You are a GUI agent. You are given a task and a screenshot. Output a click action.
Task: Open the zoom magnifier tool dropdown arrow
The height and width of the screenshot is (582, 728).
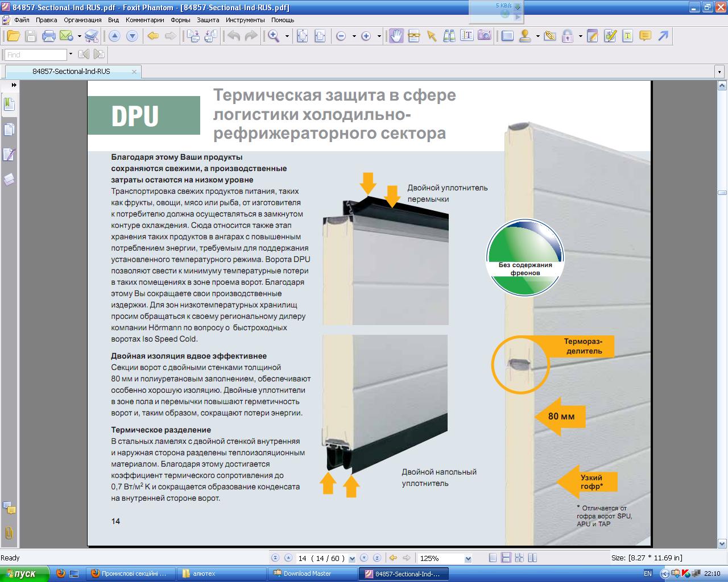[x=287, y=36]
